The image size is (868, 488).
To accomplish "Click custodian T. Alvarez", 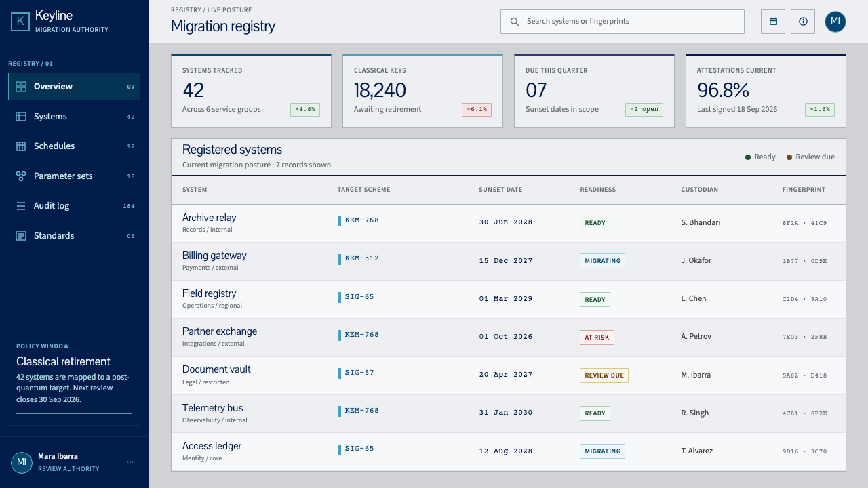I will click(697, 451).
